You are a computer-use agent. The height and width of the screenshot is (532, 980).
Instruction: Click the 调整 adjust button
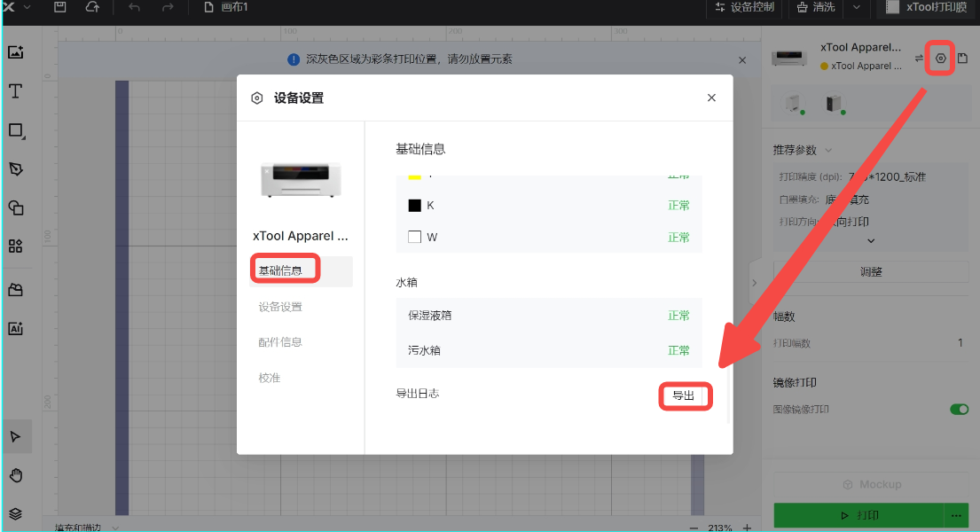point(870,271)
